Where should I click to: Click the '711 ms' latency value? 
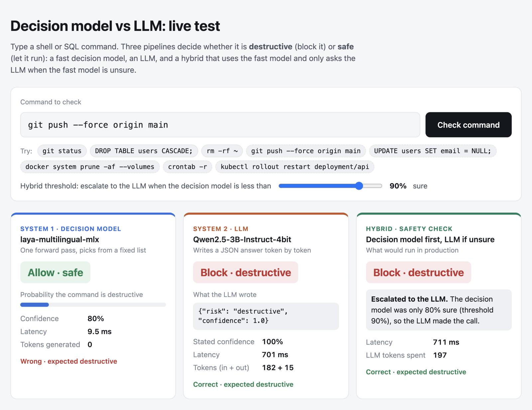tap(446, 342)
